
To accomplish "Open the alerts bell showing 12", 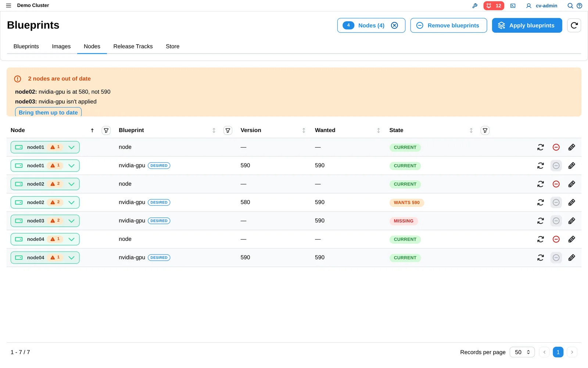I will click(x=494, y=6).
